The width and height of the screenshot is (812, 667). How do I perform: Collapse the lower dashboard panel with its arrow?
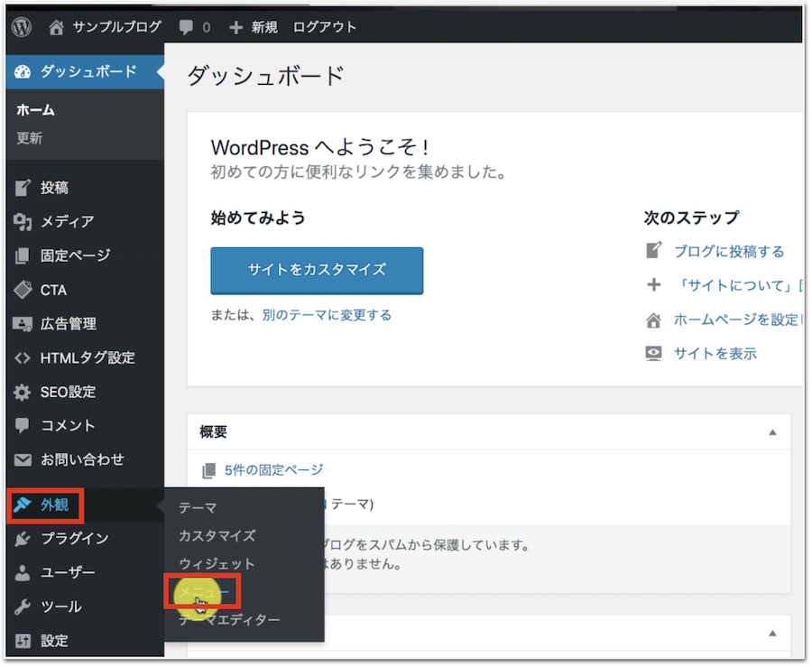tap(772, 634)
